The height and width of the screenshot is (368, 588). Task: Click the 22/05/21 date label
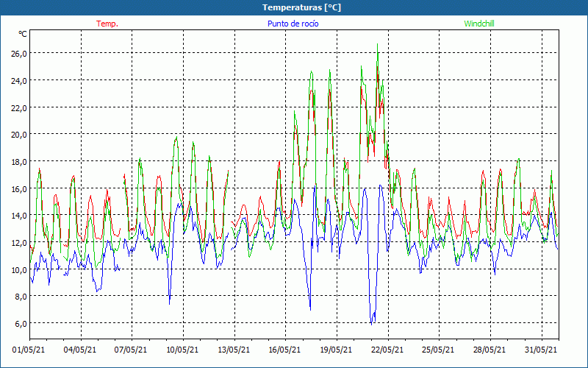387,350
